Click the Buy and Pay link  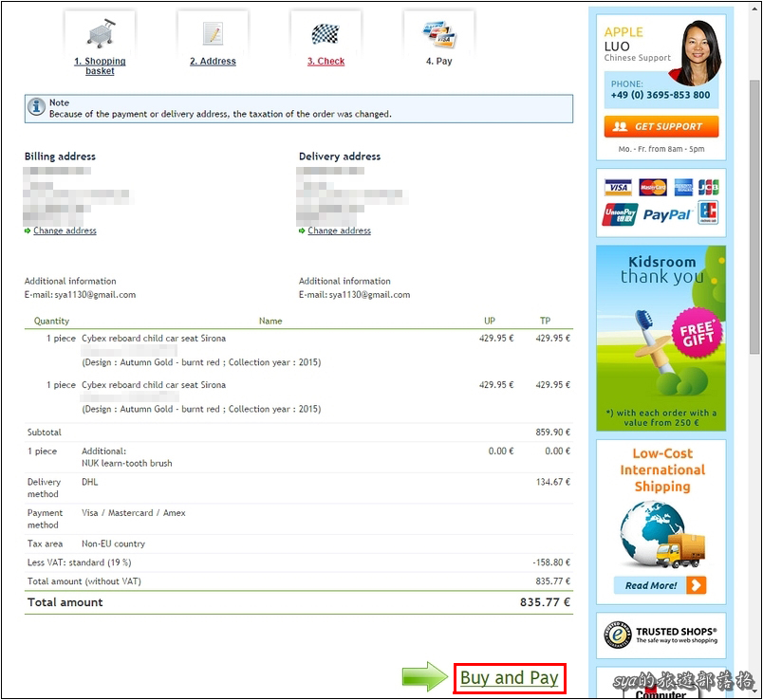tap(509, 677)
